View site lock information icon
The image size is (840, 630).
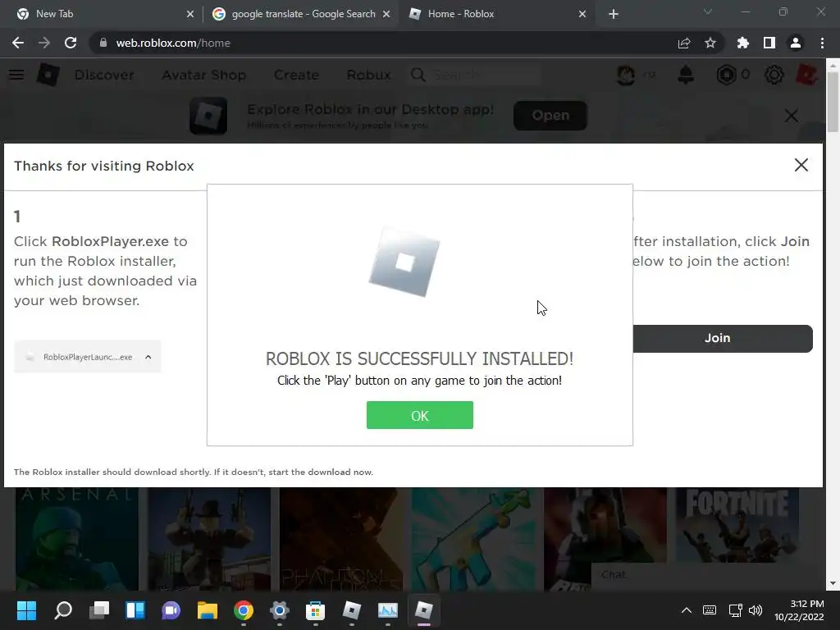(103, 43)
